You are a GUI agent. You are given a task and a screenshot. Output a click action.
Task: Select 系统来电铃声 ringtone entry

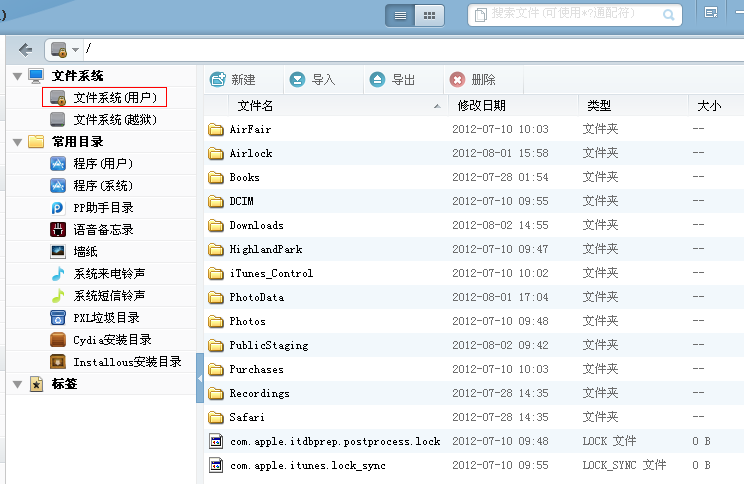(x=109, y=274)
